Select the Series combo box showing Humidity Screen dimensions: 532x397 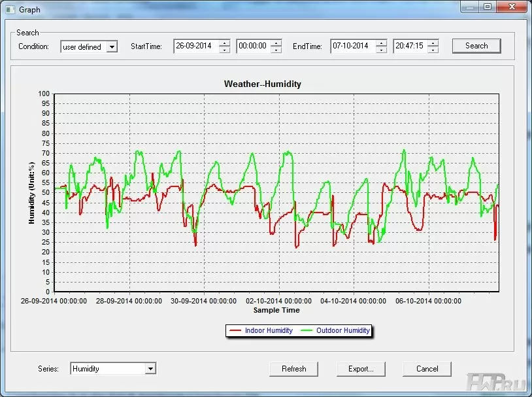(x=113, y=368)
